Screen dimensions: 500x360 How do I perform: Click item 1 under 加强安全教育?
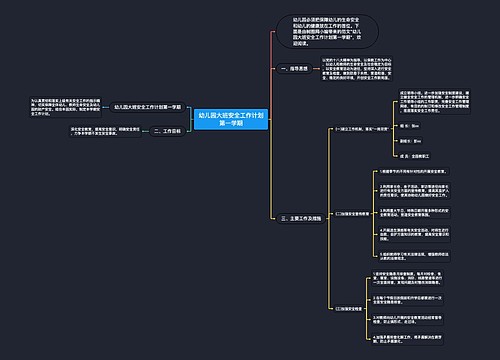[x=414, y=172]
